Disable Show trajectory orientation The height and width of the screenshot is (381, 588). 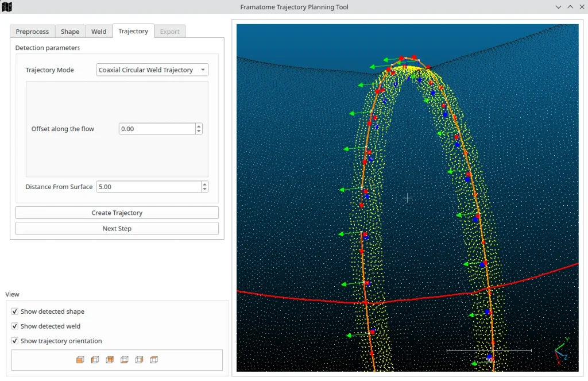coord(14,340)
